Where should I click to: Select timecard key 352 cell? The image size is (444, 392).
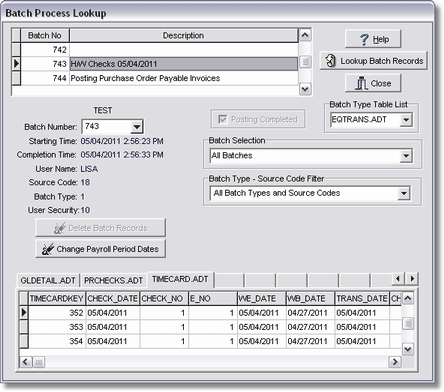pos(57,313)
